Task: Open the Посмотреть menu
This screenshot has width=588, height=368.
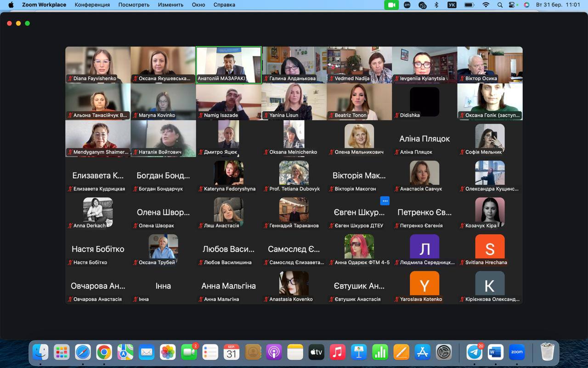Action: click(134, 5)
